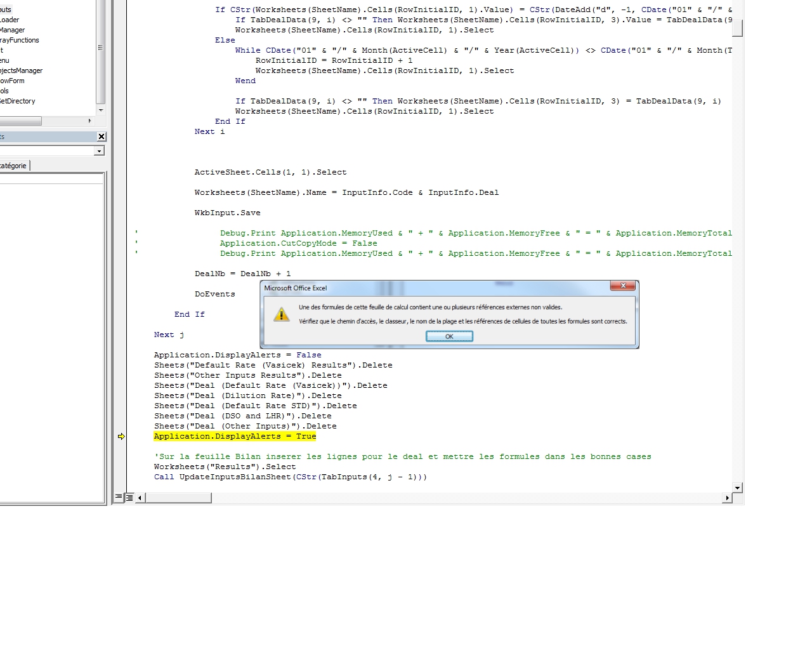Switch to Full Module View at code window bottom
The width and height of the screenshot is (812, 650).
click(129, 498)
